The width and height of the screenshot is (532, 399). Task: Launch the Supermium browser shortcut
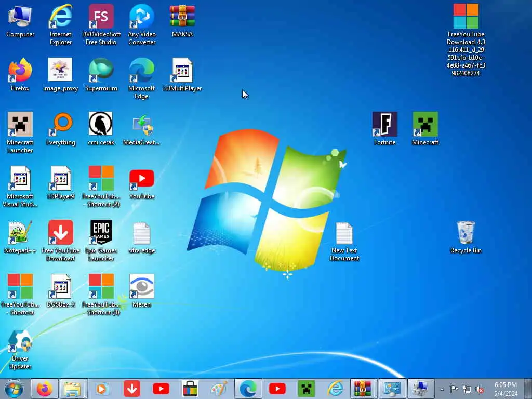click(101, 75)
